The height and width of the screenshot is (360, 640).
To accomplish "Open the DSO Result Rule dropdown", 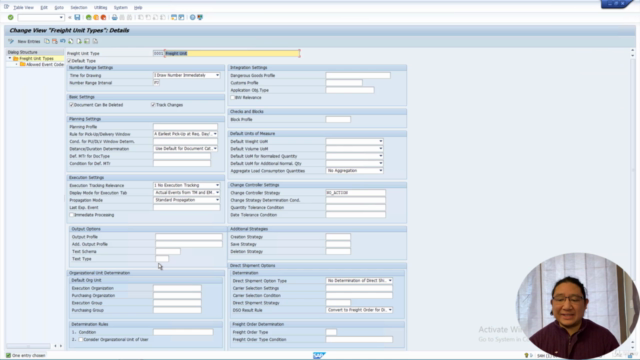I will [390, 310].
